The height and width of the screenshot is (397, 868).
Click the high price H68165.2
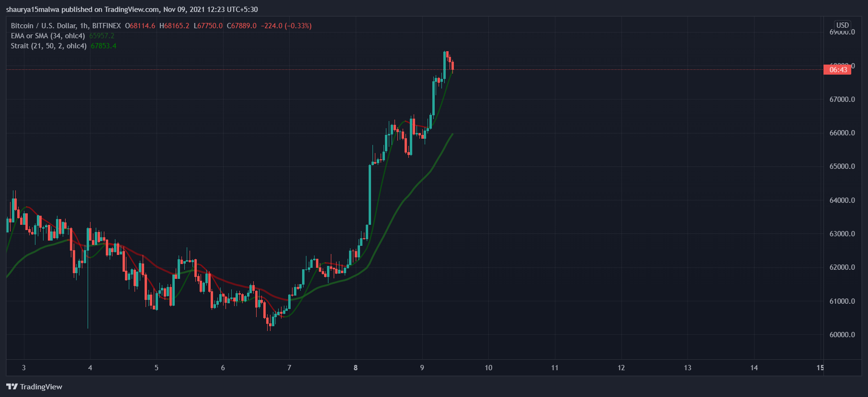point(174,26)
